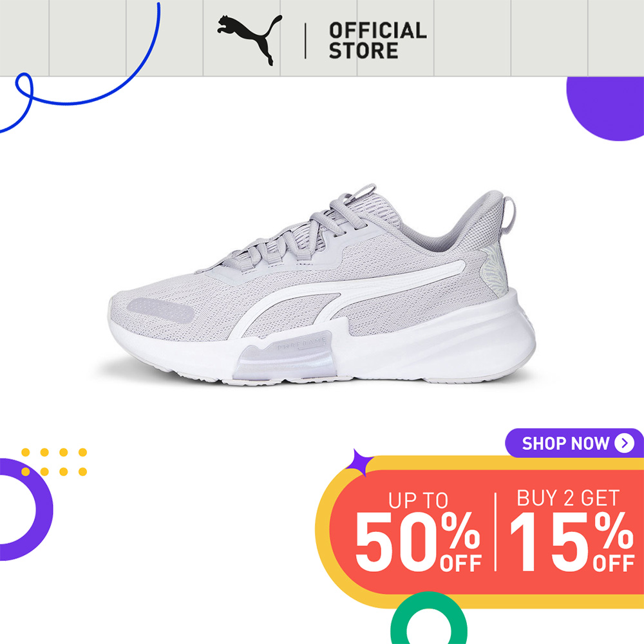Click the PWRFRAME label on midsole
The height and width of the screenshot is (644, 644).
302,344
